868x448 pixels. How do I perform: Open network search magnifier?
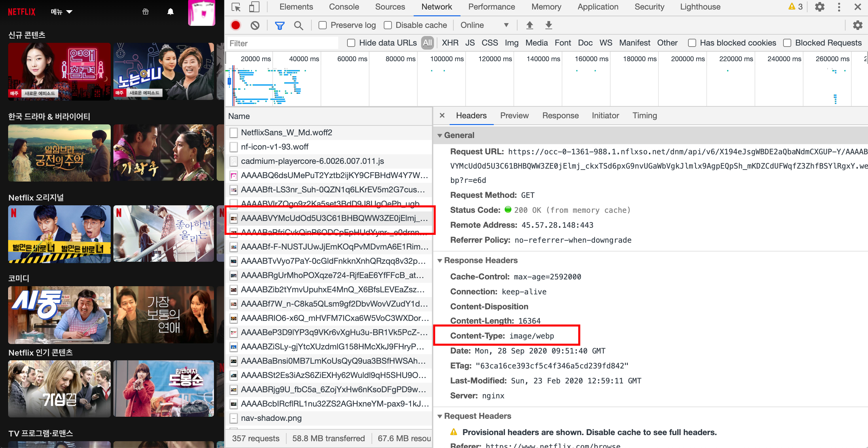[x=299, y=25]
